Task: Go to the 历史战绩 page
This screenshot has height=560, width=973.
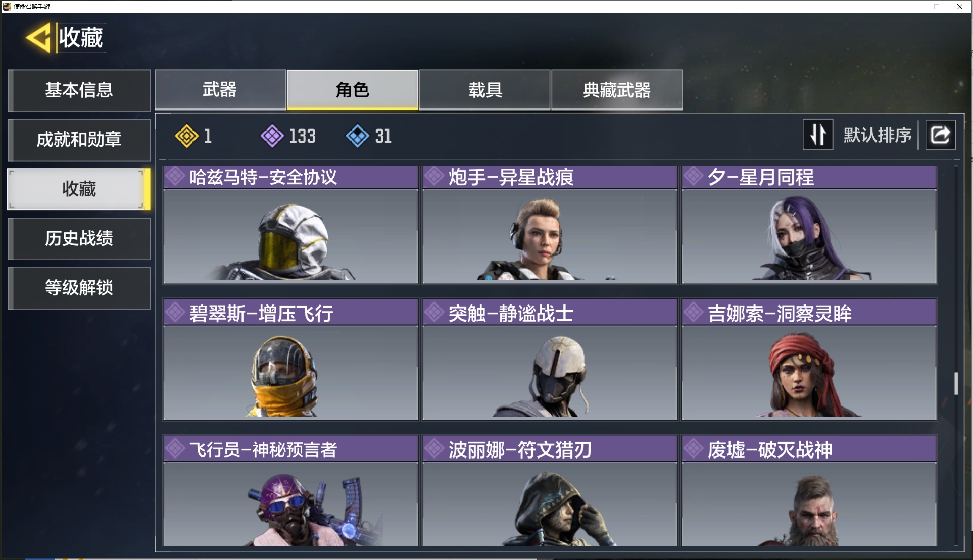Action: coord(79,238)
